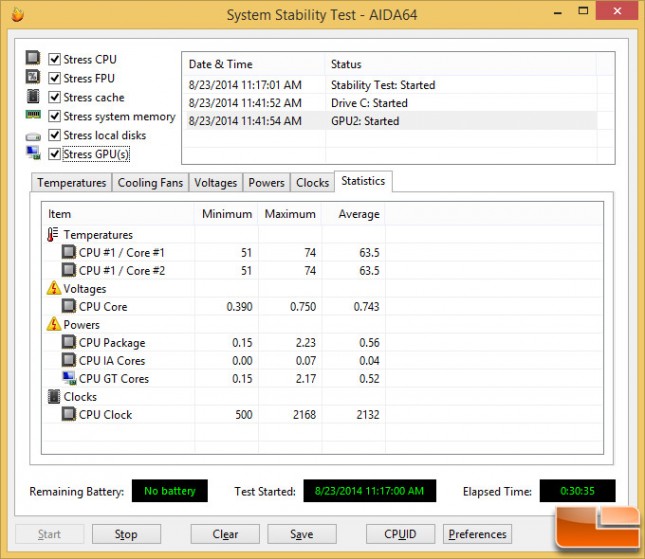Click the monitor icon beside Stress GPU(s)
645x559 pixels.
pos(33,153)
